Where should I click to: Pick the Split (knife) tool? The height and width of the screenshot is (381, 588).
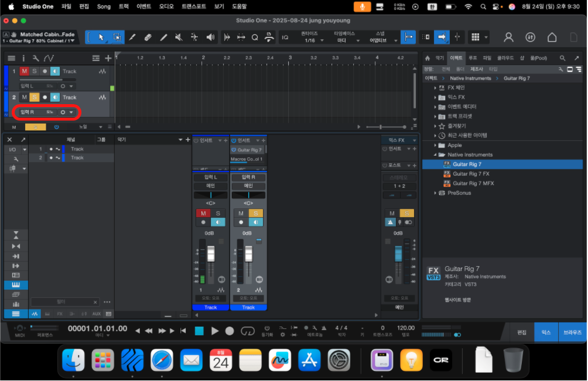pos(132,37)
